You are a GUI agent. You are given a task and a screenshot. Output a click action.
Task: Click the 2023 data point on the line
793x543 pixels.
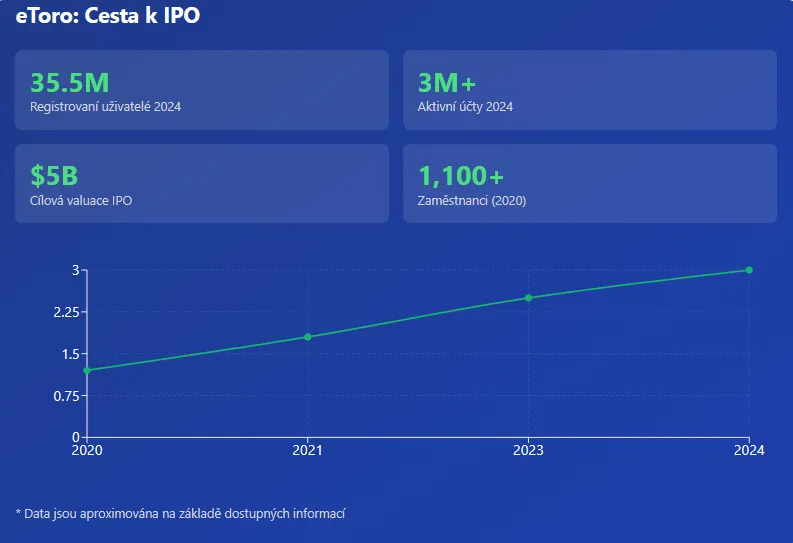528,298
